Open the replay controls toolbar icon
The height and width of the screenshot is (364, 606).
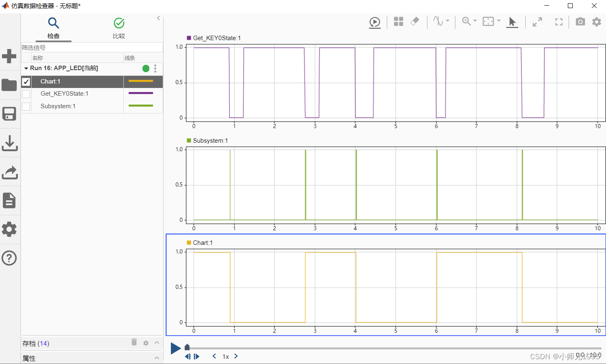(374, 22)
